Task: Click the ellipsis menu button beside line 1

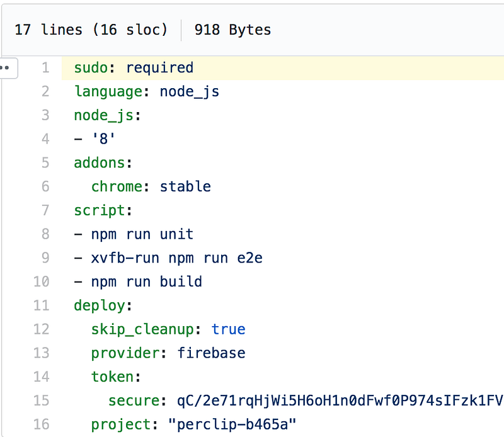Action: click(x=7, y=68)
